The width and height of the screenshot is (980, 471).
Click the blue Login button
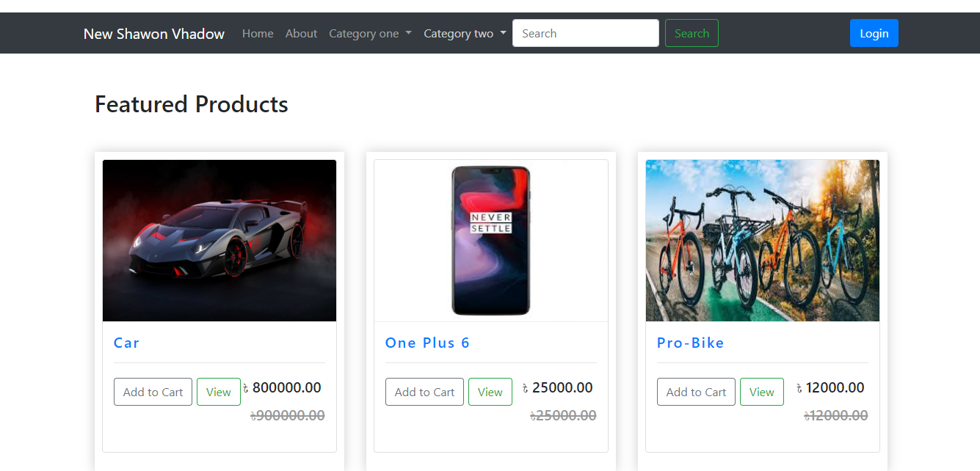pos(874,33)
